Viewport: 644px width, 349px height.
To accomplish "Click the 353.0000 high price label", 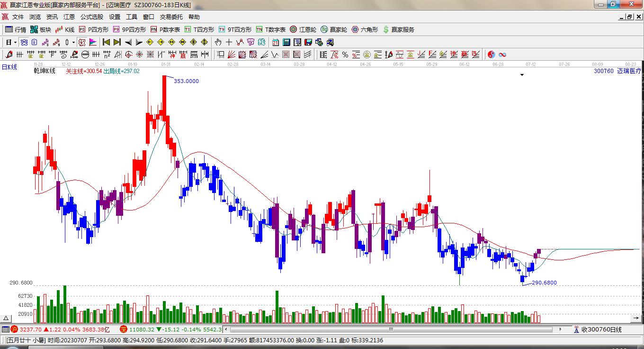I will [x=186, y=81].
